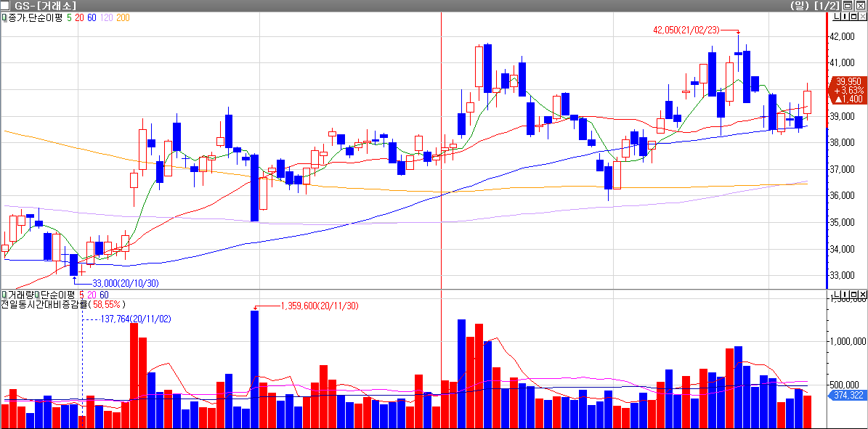Select the 거래량 legend label
Screen dimensions: 868x429
click(x=21, y=294)
